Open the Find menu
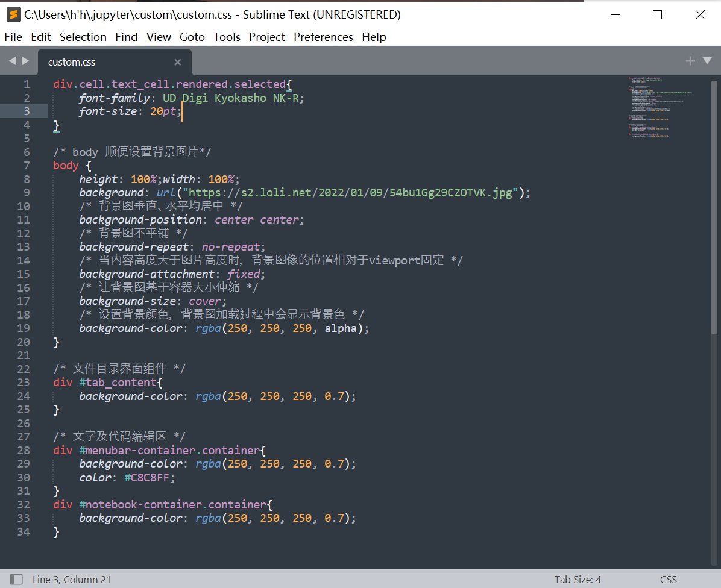The image size is (721, 588). (x=127, y=37)
